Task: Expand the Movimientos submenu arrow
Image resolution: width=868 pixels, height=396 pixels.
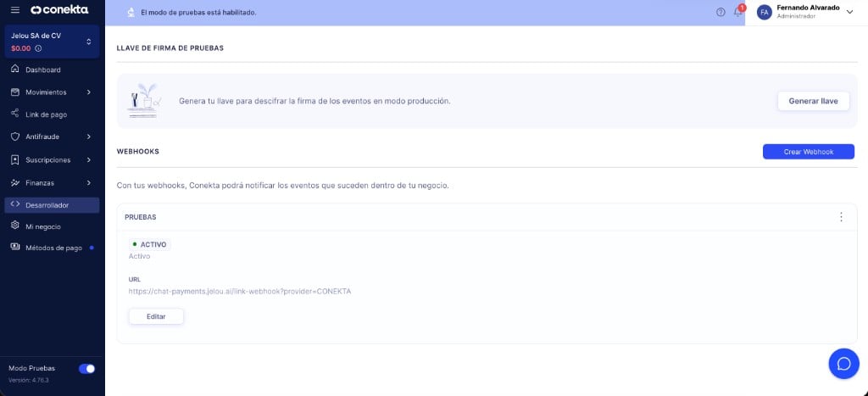Action: click(88, 92)
